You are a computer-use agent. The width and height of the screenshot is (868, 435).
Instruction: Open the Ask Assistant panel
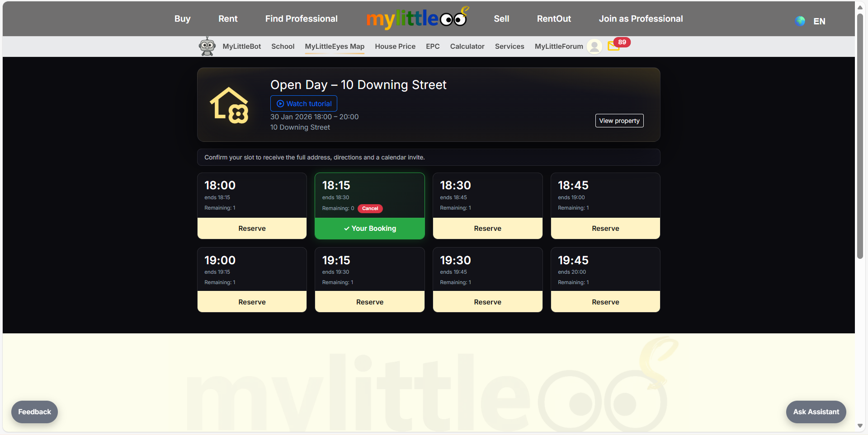816,412
